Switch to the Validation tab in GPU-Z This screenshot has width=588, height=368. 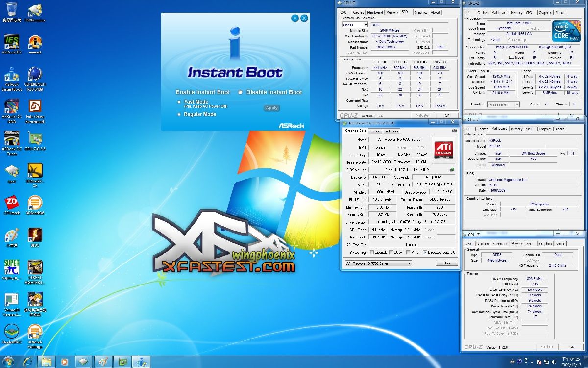392,131
